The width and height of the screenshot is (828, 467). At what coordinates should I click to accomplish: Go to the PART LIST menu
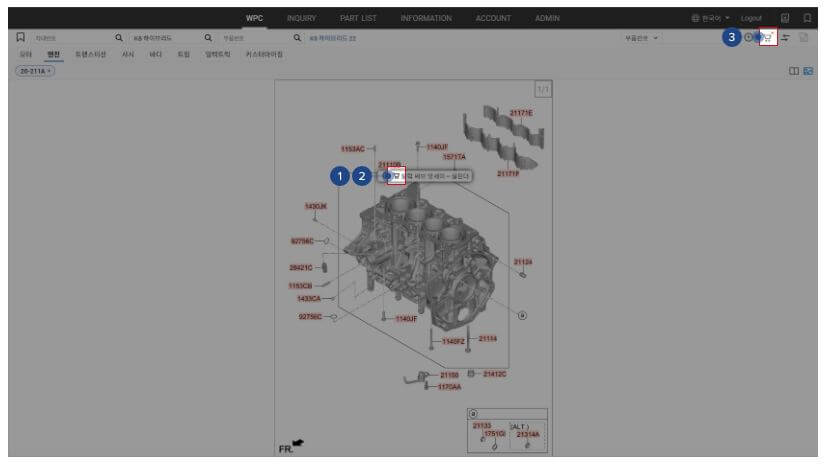tap(358, 18)
